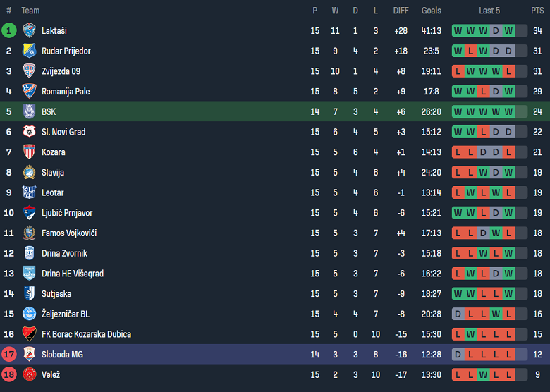Click the Last 5 column header
This screenshot has width=550, height=392.
click(x=489, y=11)
